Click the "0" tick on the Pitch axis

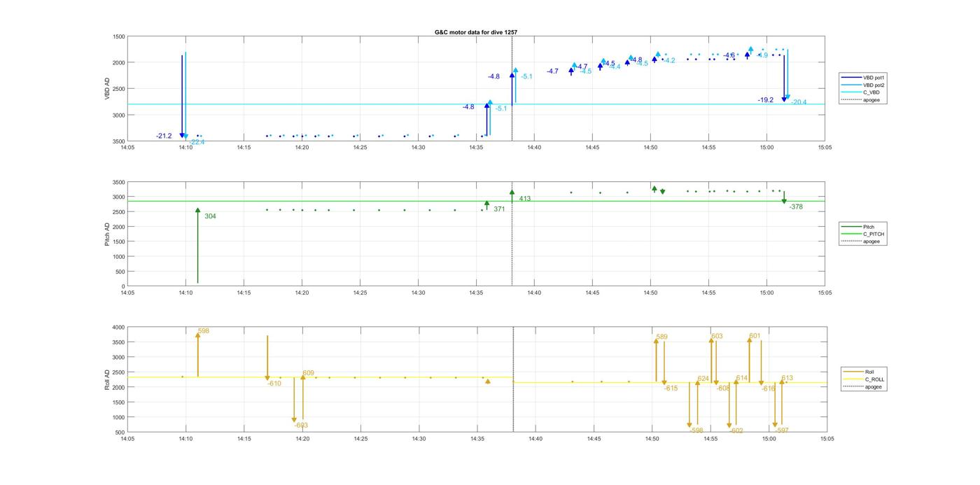[x=123, y=287]
